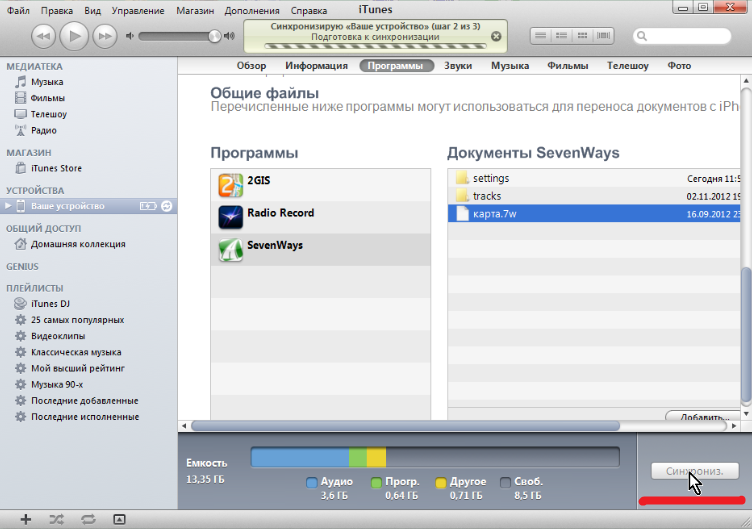
Task: Click the Play button
Action: coord(74,37)
